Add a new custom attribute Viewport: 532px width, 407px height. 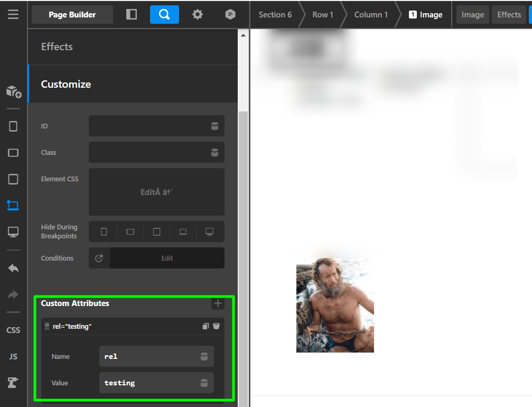(x=218, y=303)
